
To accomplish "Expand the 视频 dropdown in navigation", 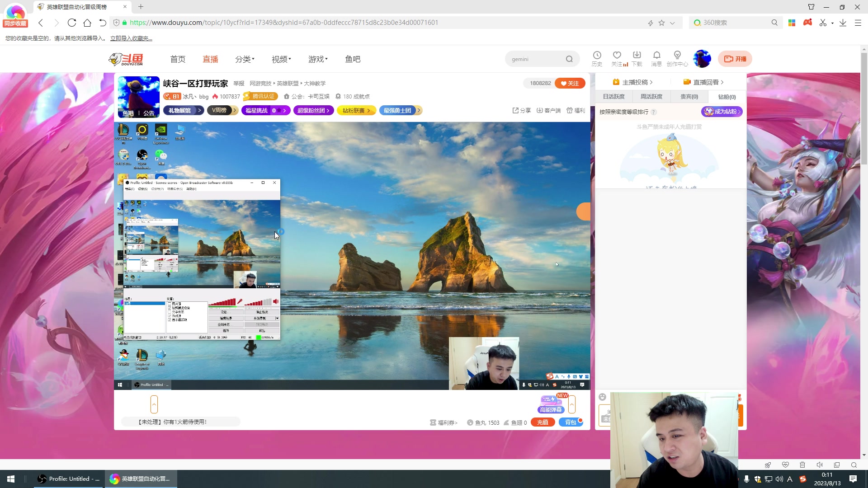I will (x=281, y=59).
